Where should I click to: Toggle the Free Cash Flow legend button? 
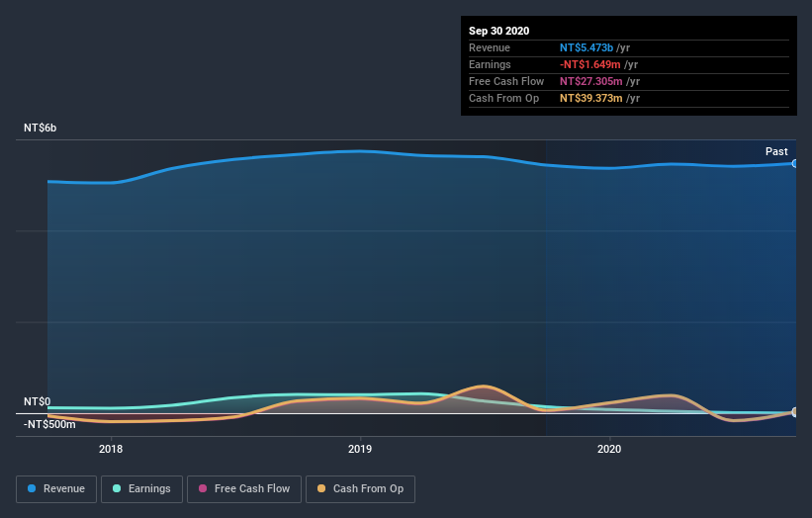pos(244,489)
